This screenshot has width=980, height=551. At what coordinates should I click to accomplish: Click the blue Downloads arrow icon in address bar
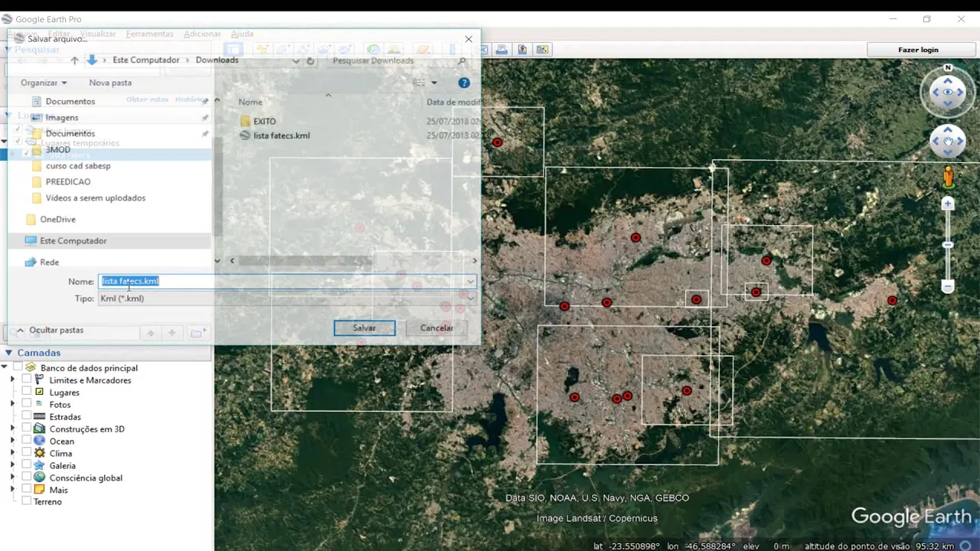92,60
